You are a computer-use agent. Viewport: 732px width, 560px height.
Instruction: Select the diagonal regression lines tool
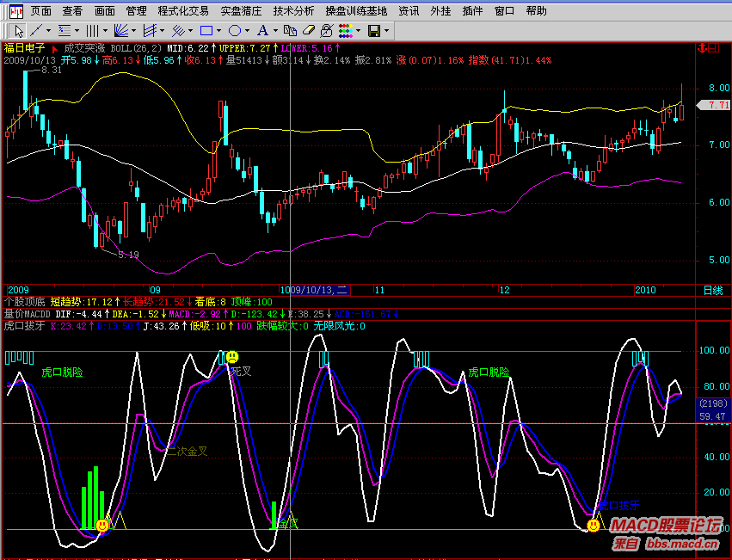(178, 31)
